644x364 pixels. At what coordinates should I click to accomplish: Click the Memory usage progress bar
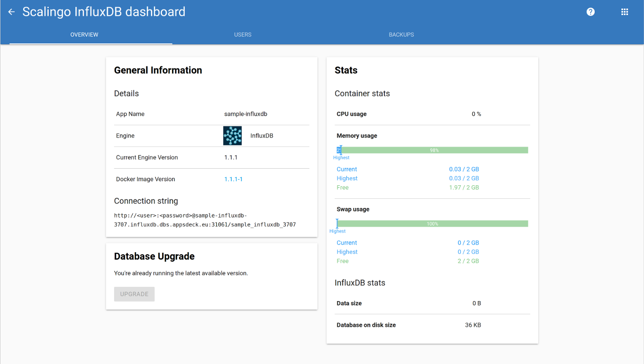[433, 150]
